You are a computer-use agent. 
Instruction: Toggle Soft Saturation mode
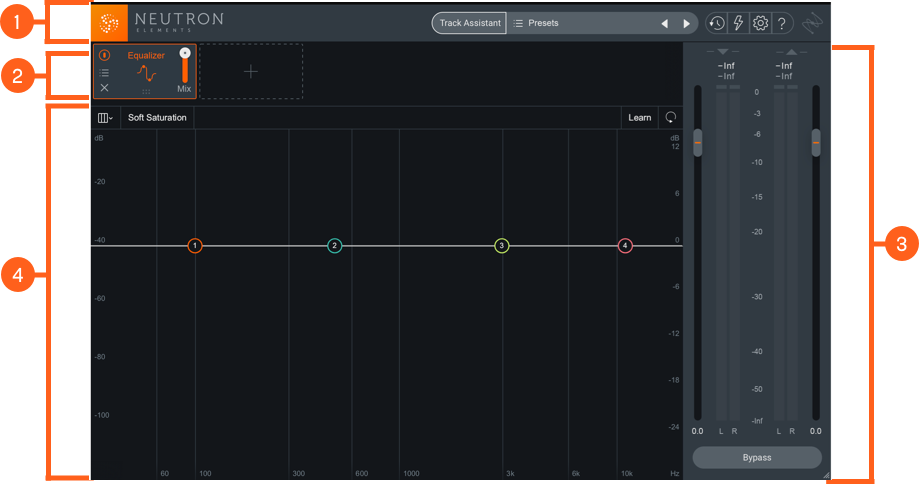(157, 118)
